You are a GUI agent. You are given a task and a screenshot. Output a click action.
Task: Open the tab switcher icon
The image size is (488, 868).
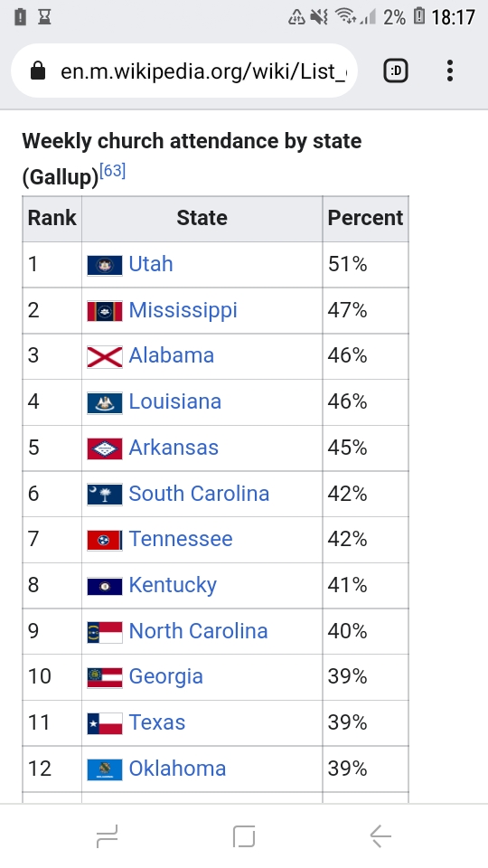coord(396,71)
